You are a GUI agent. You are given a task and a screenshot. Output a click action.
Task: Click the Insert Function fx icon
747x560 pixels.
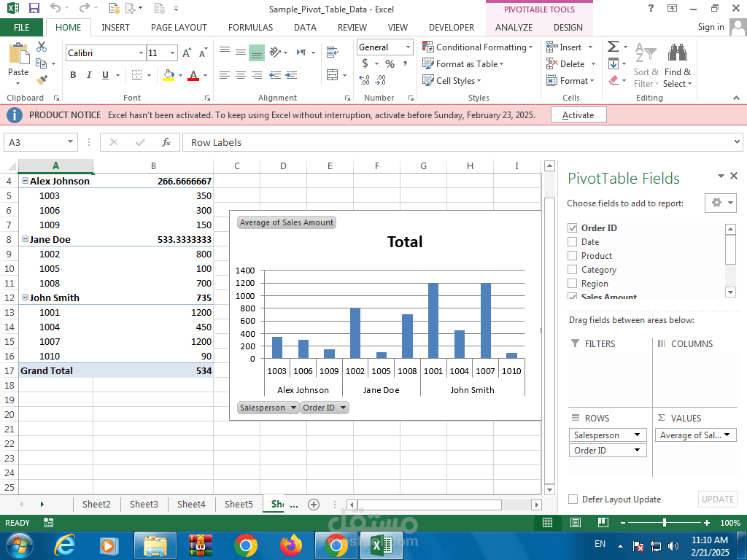click(x=166, y=142)
